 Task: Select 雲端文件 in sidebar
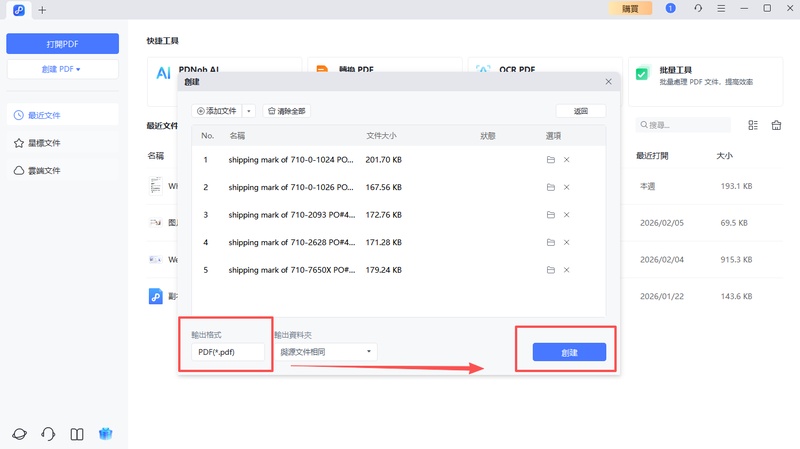(x=62, y=170)
